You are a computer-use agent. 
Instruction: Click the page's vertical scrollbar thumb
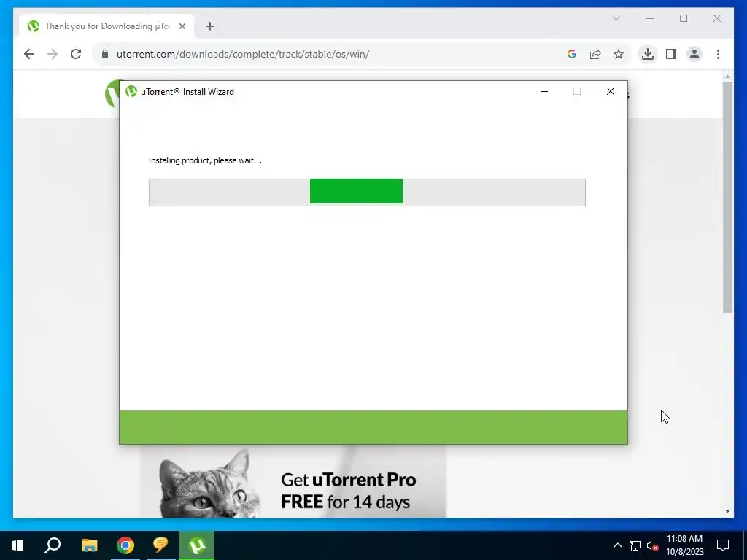727,197
